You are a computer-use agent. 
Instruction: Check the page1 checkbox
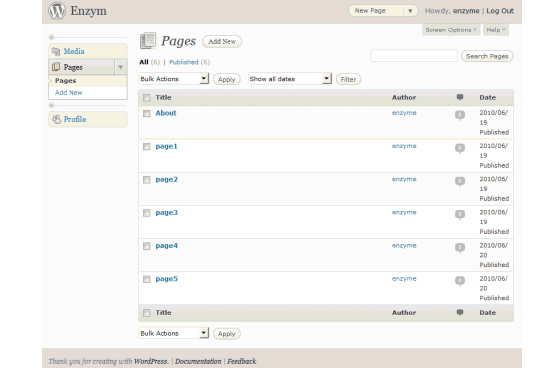pyautogui.click(x=146, y=146)
